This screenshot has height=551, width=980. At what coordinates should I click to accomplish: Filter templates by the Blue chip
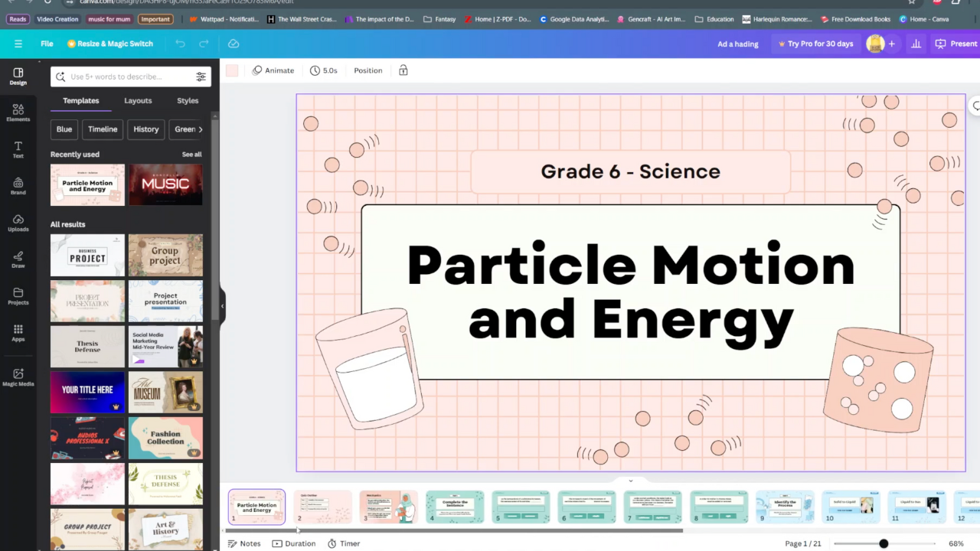pyautogui.click(x=64, y=129)
